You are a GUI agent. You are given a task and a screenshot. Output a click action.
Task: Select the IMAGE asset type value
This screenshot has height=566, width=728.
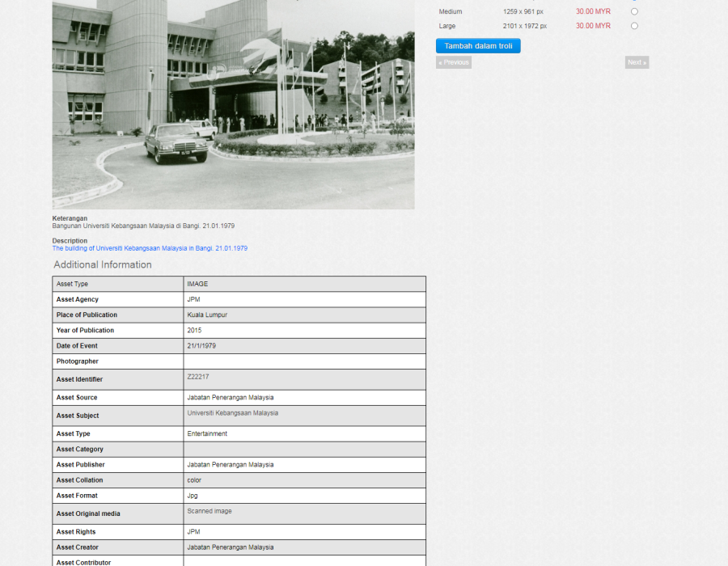point(197,284)
